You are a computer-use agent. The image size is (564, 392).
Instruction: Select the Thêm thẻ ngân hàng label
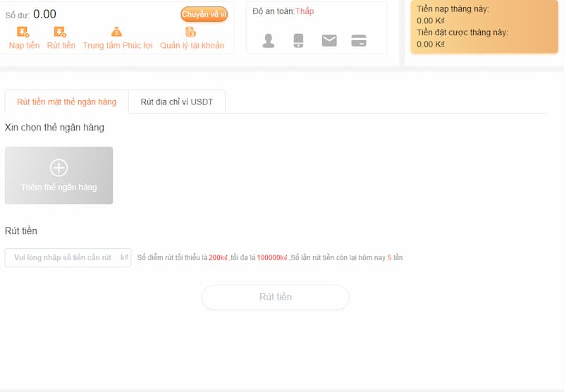(x=59, y=188)
